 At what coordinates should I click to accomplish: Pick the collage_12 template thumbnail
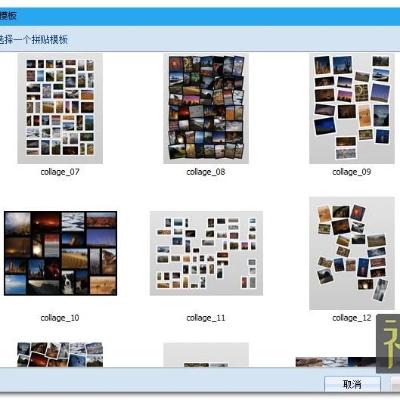pyautogui.click(x=352, y=253)
